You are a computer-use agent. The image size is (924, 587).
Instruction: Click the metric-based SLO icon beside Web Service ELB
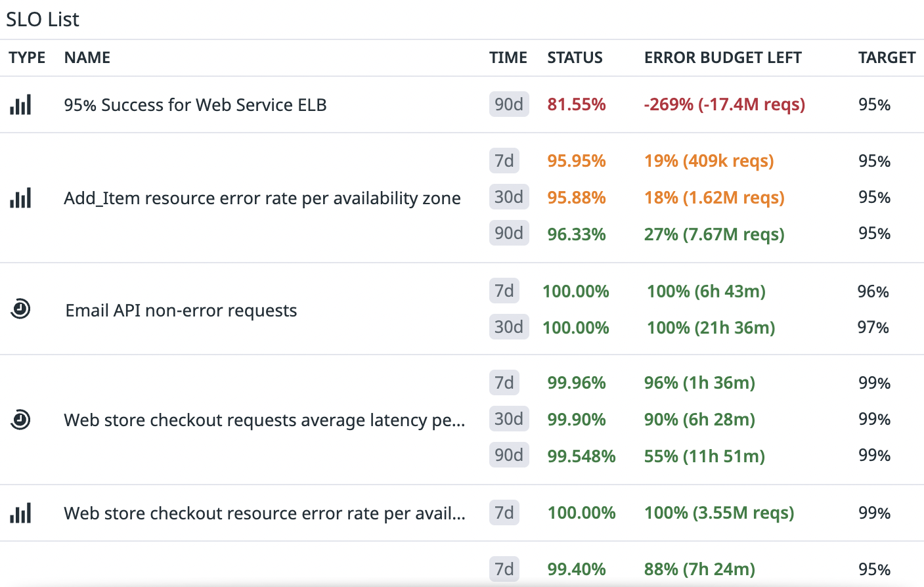[x=20, y=104]
